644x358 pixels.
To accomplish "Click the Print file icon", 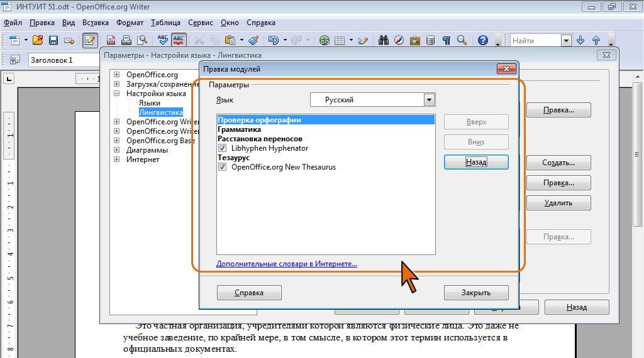I will click(126, 40).
